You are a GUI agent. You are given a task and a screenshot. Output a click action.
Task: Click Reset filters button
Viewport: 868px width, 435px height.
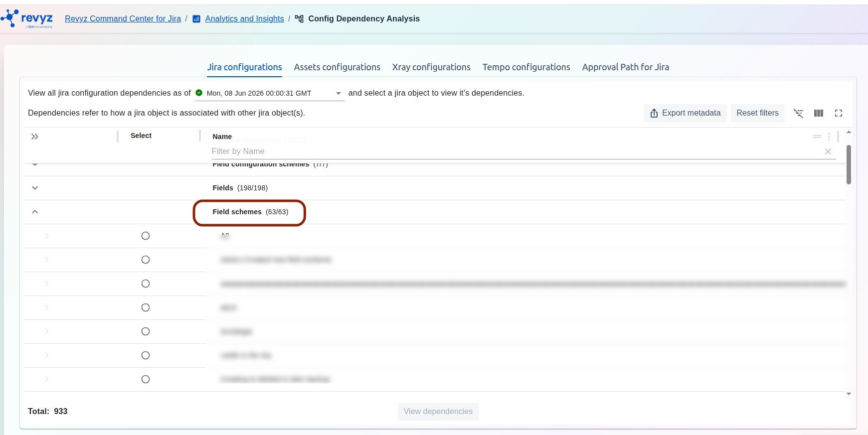[x=757, y=113]
